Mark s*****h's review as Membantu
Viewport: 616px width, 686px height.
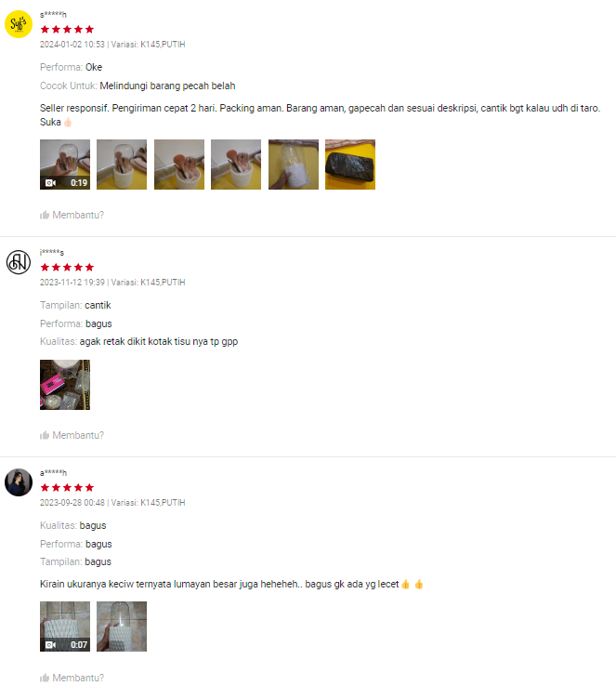pyautogui.click(x=72, y=215)
